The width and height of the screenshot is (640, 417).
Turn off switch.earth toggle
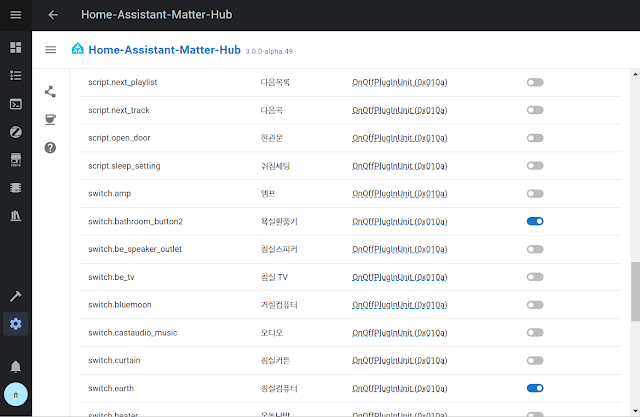(535, 388)
